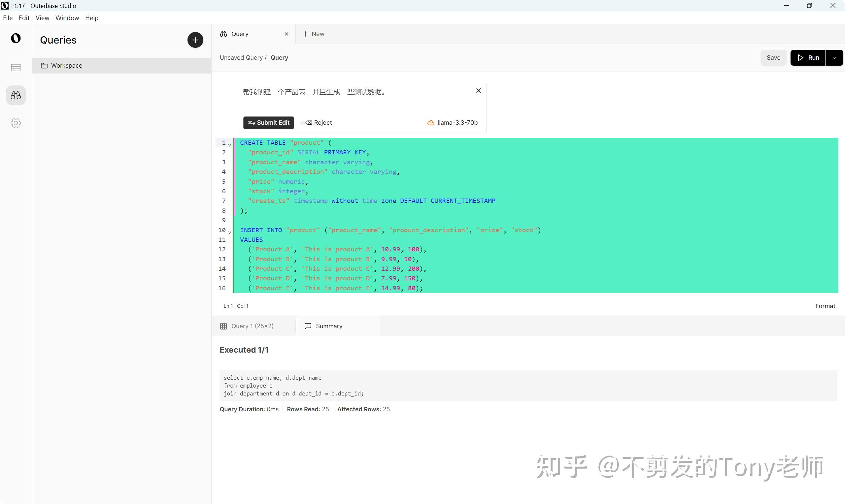
Task: Click the Query Duration: 0ms statistic
Action: (x=249, y=409)
